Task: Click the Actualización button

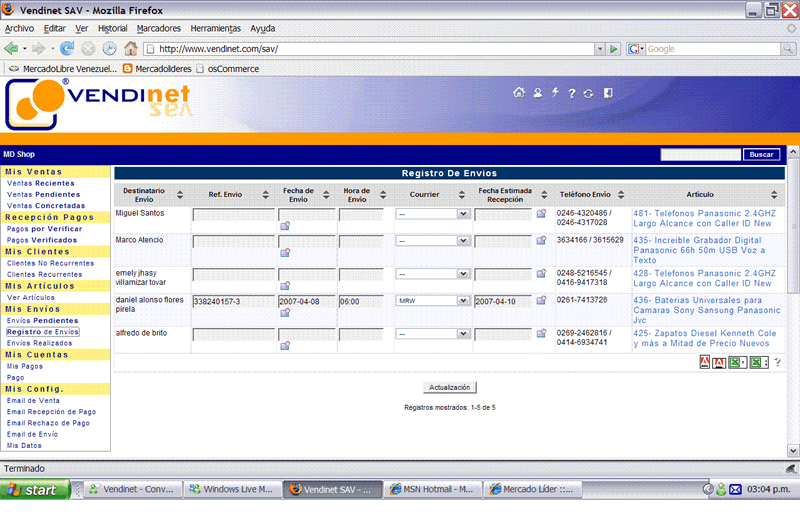Action: [x=449, y=387]
